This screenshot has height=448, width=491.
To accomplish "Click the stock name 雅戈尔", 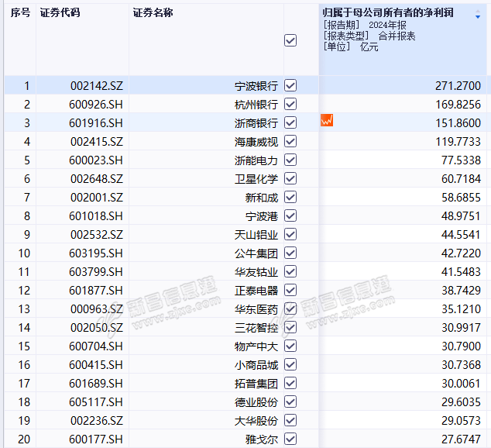I will [x=262, y=439].
